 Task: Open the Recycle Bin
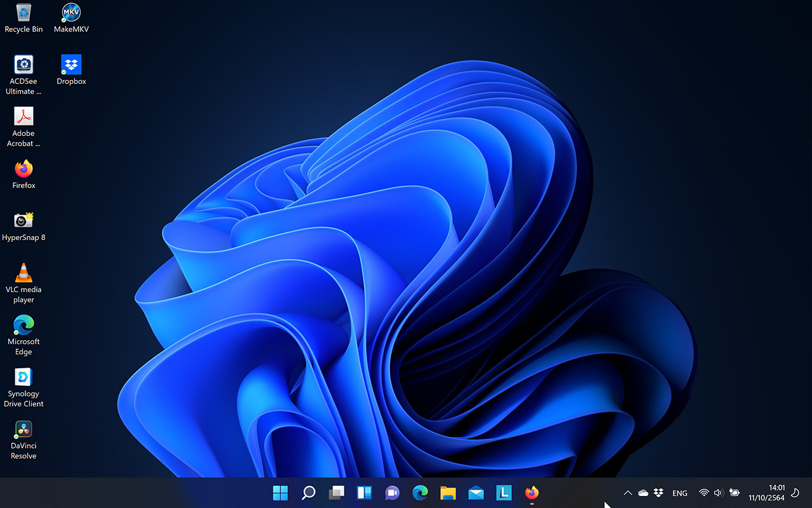pos(23,13)
